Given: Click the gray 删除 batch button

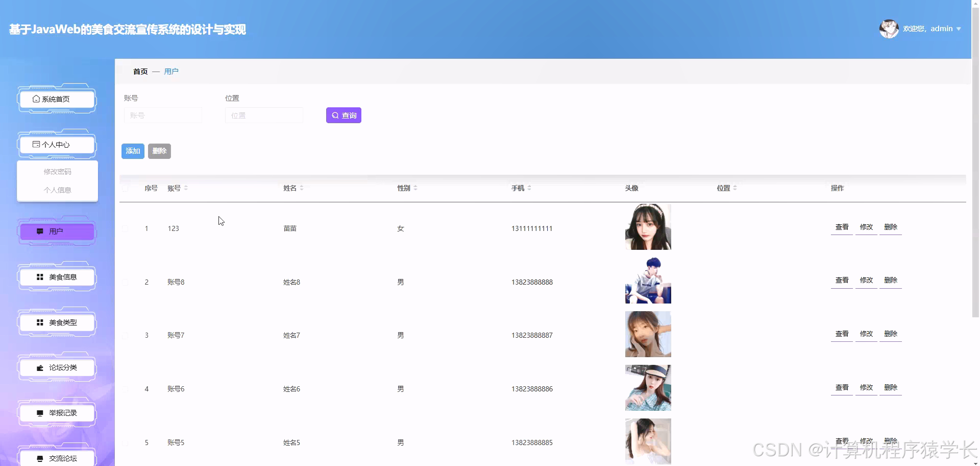Looking at the screenshot, I should (x=159, y=151).
